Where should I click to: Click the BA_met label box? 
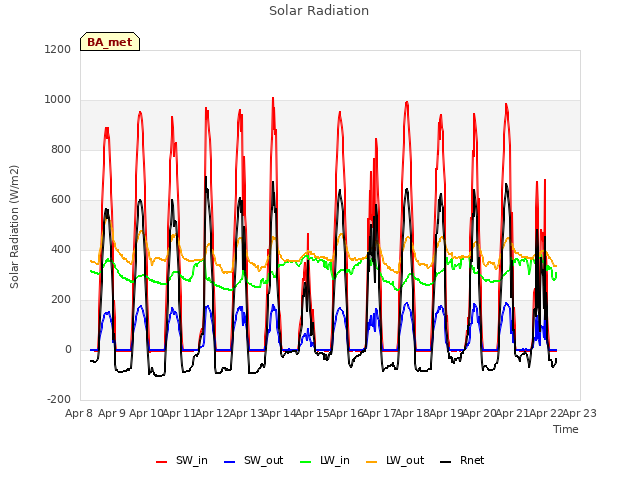tap(110, 42)
